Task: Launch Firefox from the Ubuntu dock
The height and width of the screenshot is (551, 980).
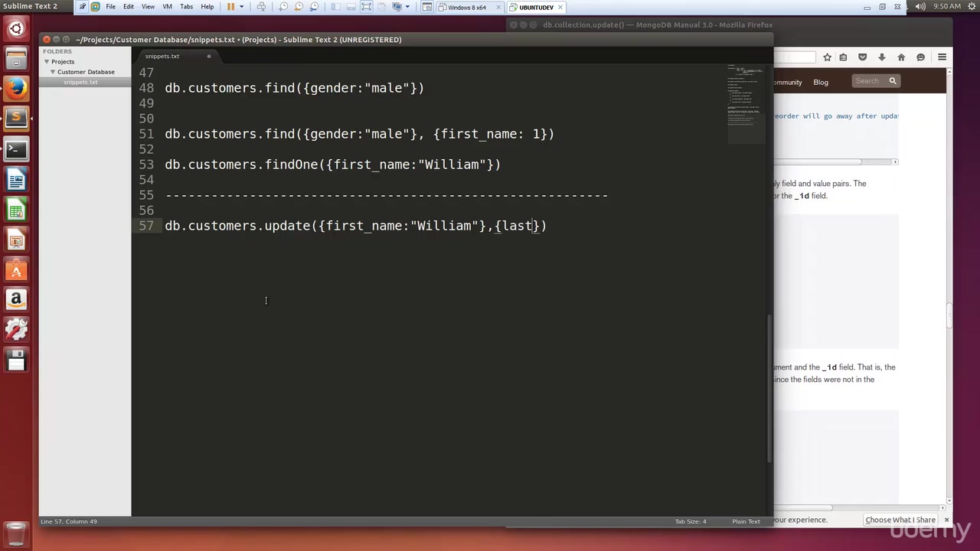Action: (16, 89)
